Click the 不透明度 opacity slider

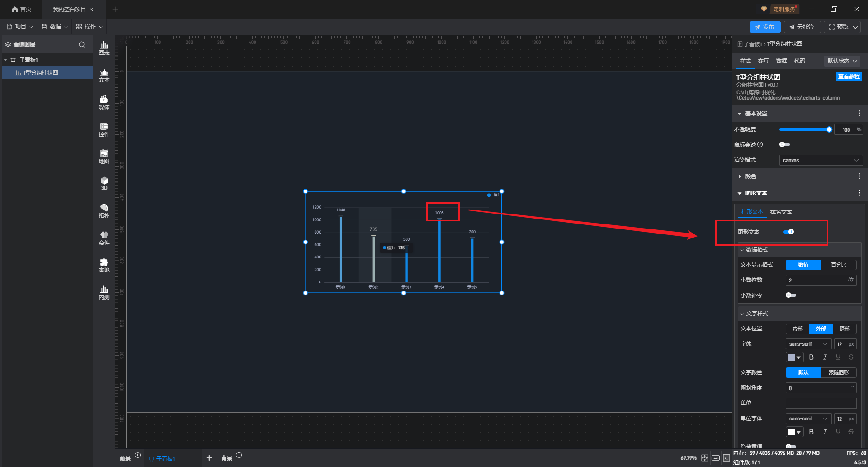tap(804, 129)
